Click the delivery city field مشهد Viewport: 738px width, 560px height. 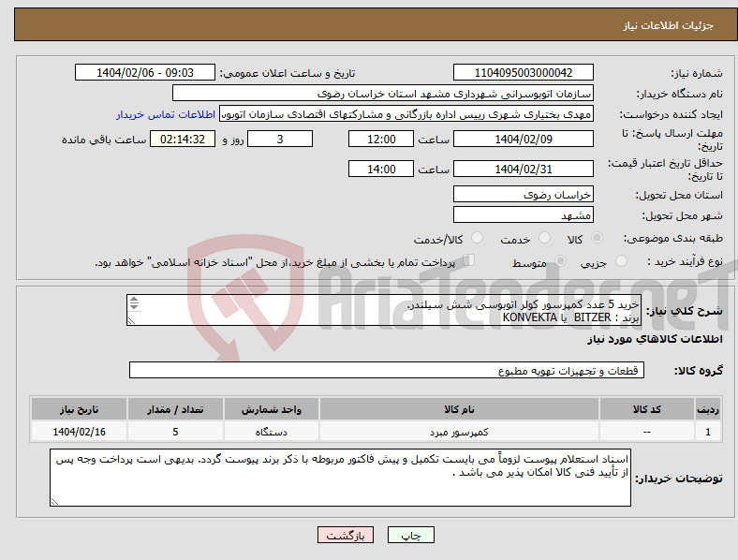coord(523,214)
